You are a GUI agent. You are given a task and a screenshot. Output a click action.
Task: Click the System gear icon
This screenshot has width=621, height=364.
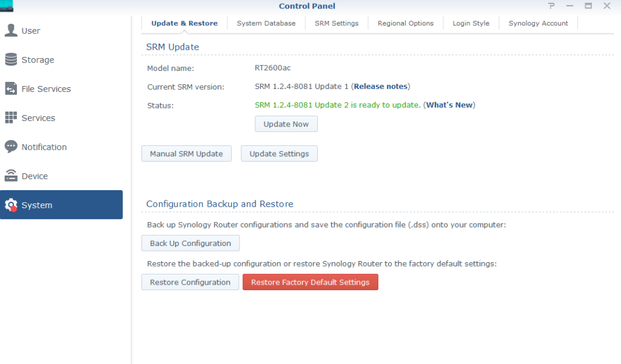coord(11,205)
